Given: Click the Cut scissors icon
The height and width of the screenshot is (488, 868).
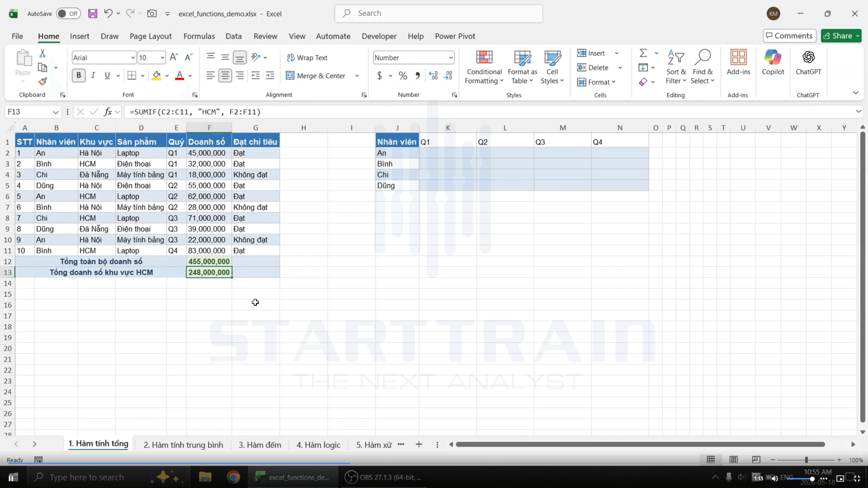Looking at the screenshot, I should (x=43, y=53).
